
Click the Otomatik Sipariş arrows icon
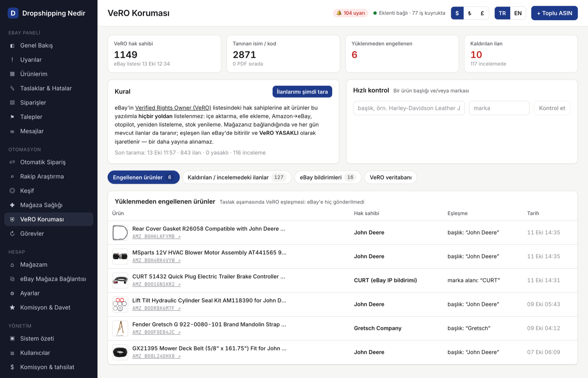12,162
